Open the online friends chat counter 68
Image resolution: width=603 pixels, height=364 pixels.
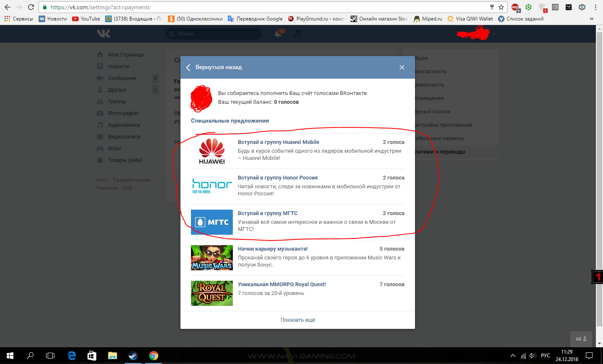(x=581, y=339)
